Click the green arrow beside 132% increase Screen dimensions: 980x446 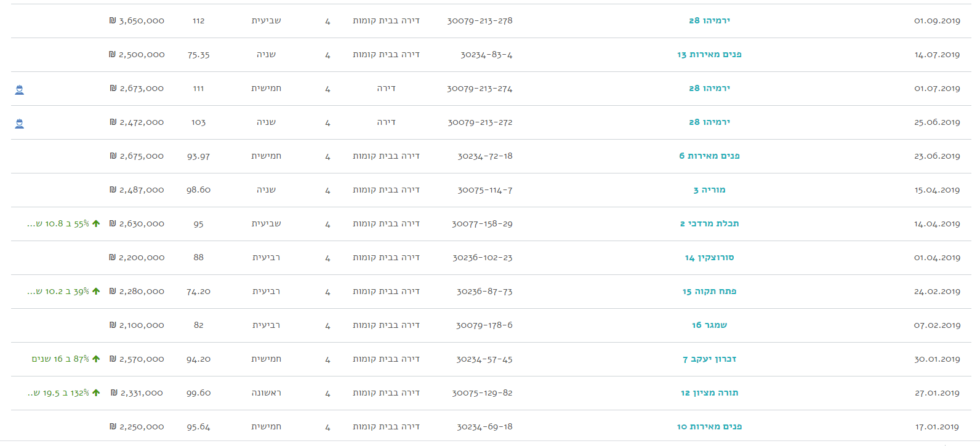point(96,393)
